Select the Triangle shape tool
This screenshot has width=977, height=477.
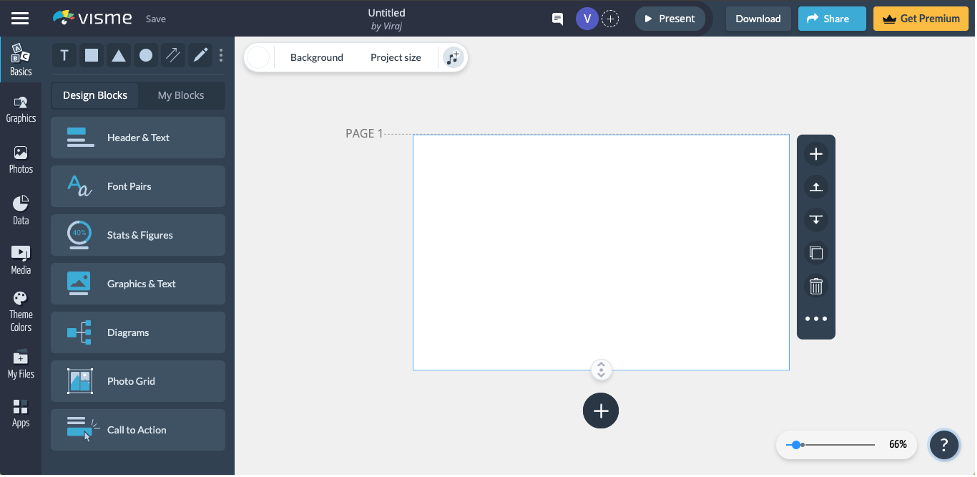coord(118,55)
